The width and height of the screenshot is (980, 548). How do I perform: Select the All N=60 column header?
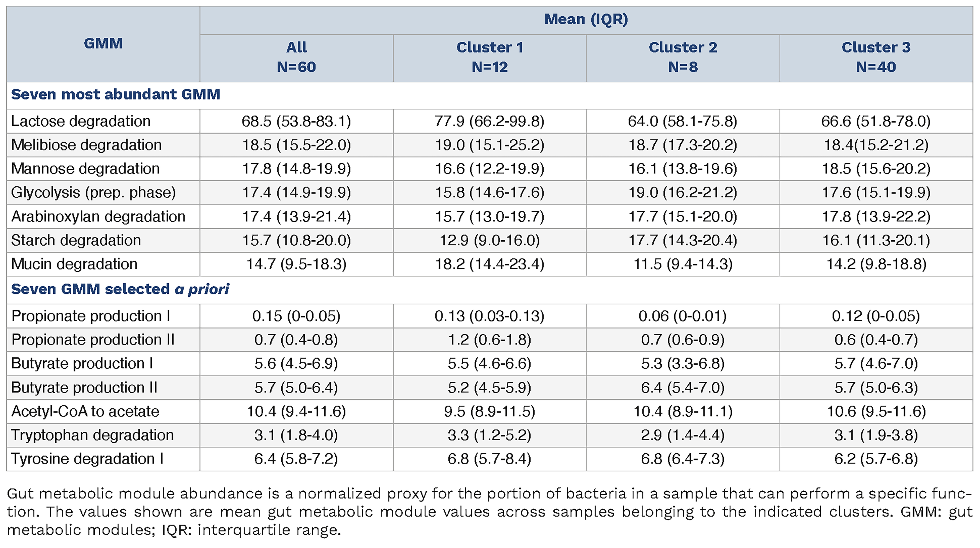[x=296, y=57]
